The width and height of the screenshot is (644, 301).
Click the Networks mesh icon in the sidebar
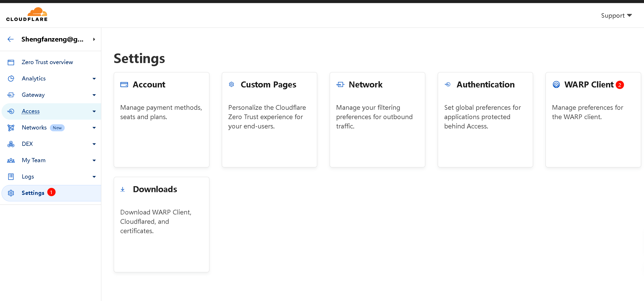pyautogui.click(x=11, y=128)
